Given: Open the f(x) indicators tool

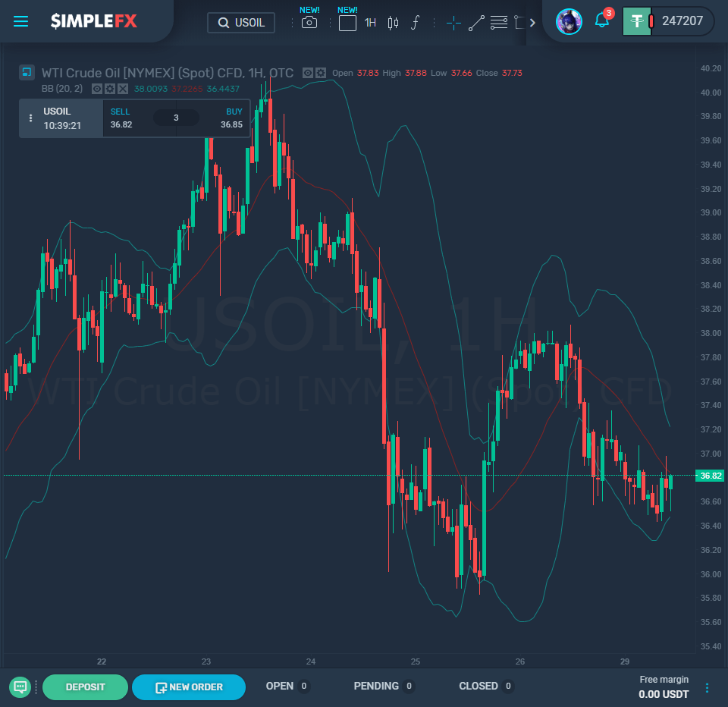Looking at the screenshot, I should click(x=416, y=23).
